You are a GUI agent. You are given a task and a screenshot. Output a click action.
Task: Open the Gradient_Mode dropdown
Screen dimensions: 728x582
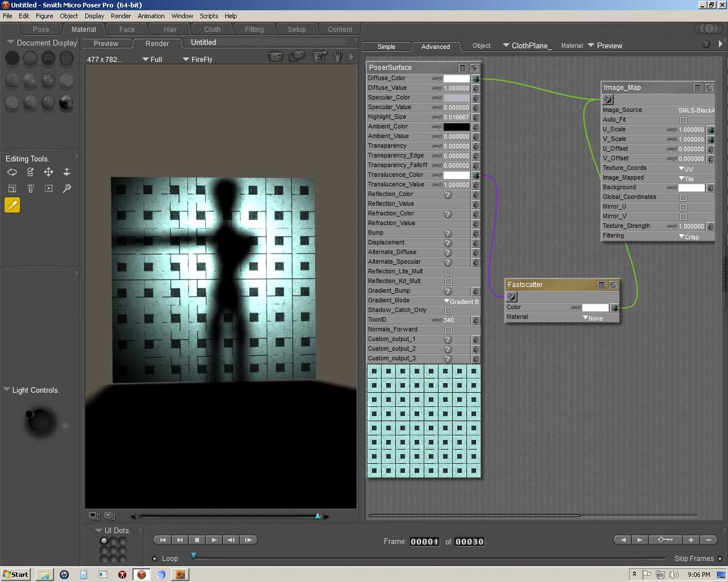(461, 301)
